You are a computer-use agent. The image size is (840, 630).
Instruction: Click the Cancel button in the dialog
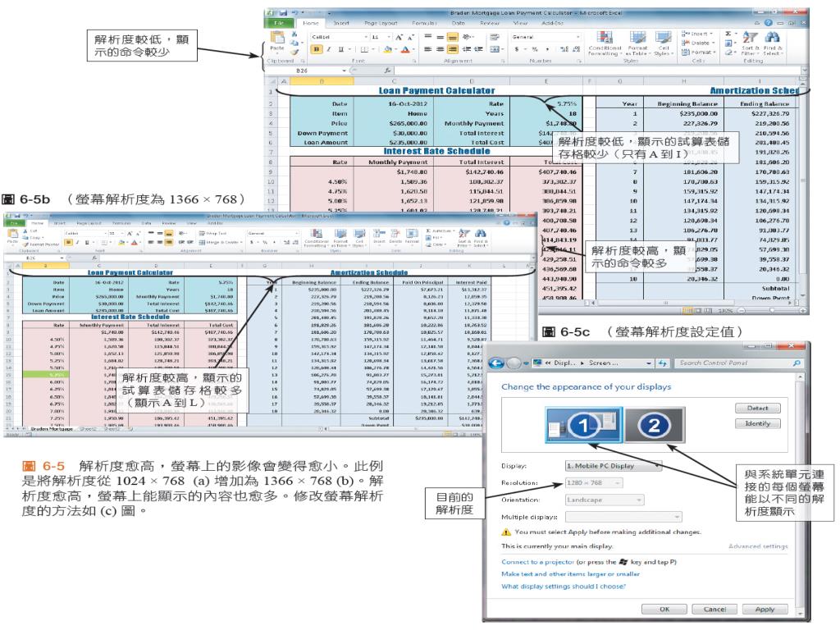714,609
